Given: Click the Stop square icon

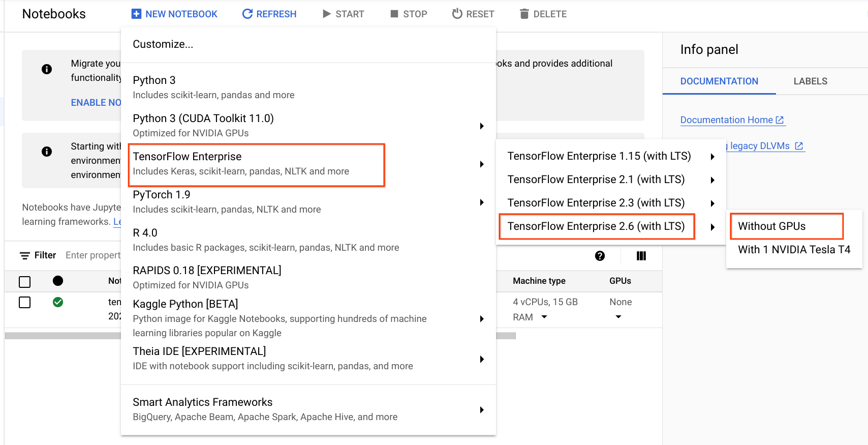Looking at the screenshot, I should tap(394, 14).
